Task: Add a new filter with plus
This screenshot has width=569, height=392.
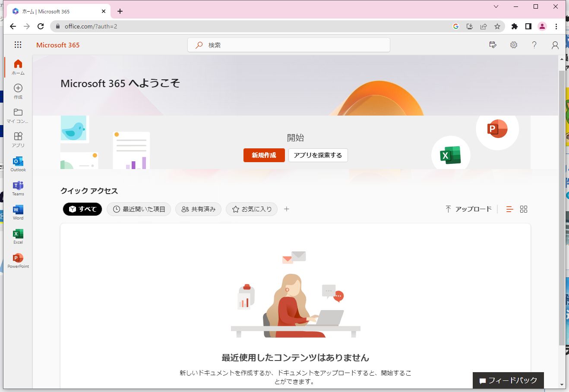Action: click(287, 209)
